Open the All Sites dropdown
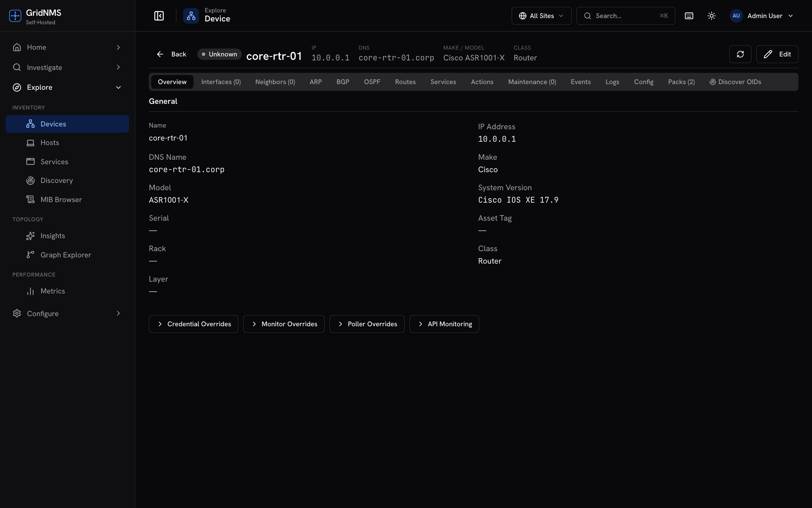The width and height of the screenshot is (812, 508). click(x=541, y=16)
